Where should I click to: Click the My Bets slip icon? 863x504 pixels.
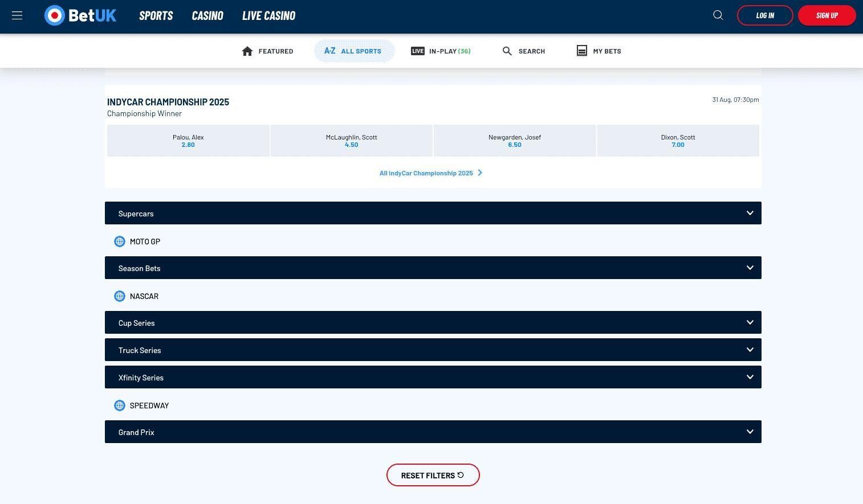[582, 51]
